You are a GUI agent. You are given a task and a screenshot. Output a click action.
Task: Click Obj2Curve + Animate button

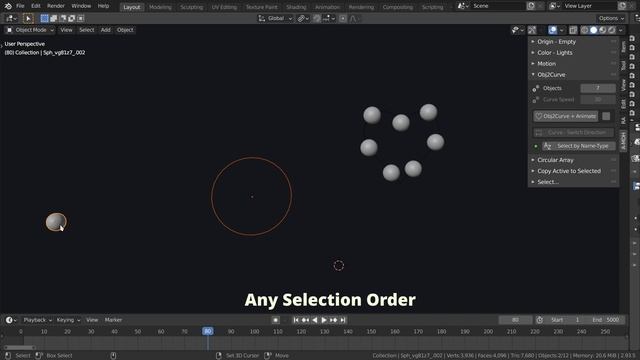pyautogui.click(x=566, y=116)
